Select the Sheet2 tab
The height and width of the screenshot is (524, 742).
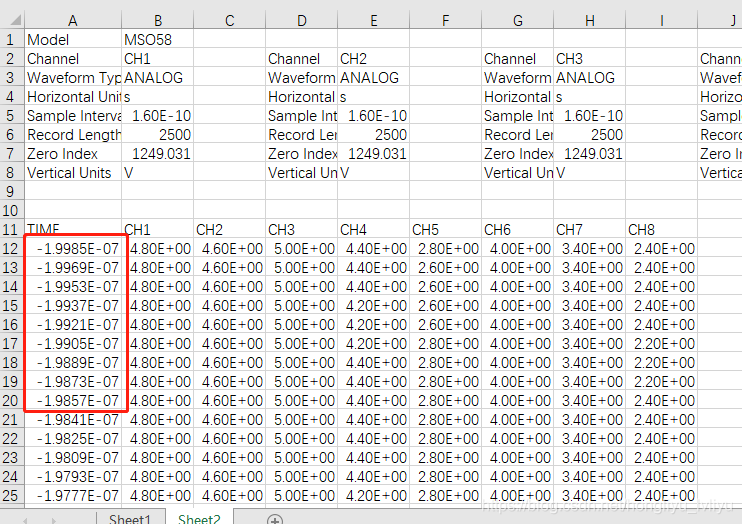(199, 519)
